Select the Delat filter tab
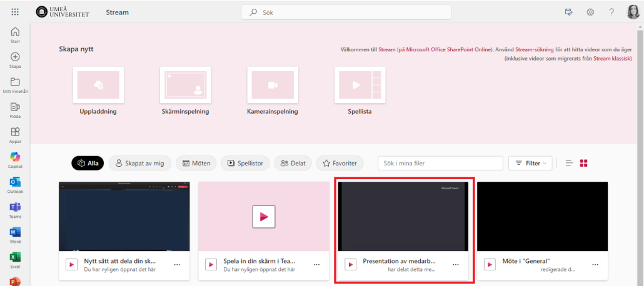The width and height of the screenshot is (644, 286). 293,164
